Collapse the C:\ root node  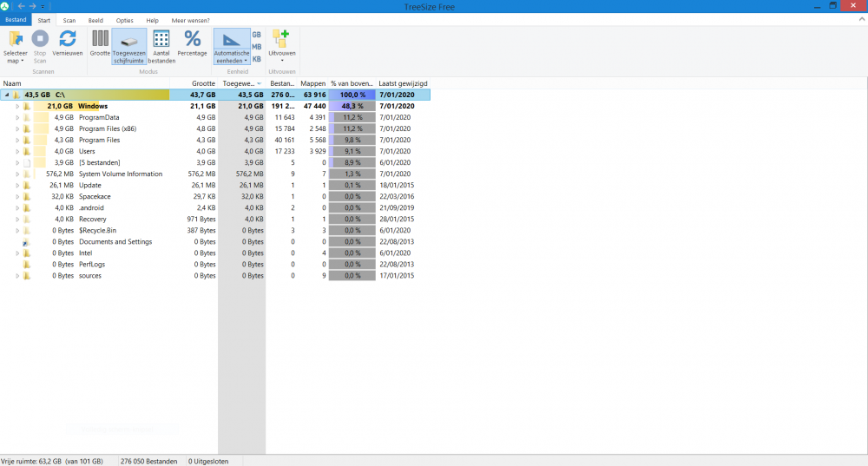(x=7, y=95)
